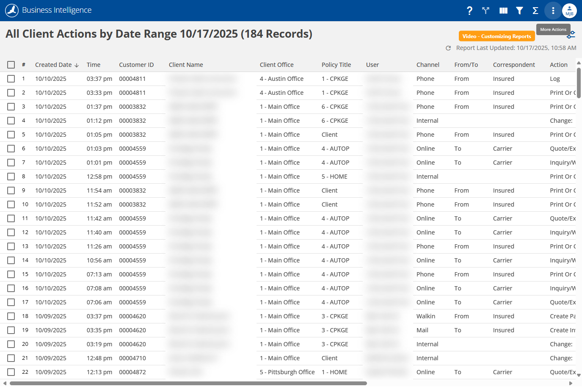
Task: Click the vertical scrollbar thumb
Action: pos(579,83)
